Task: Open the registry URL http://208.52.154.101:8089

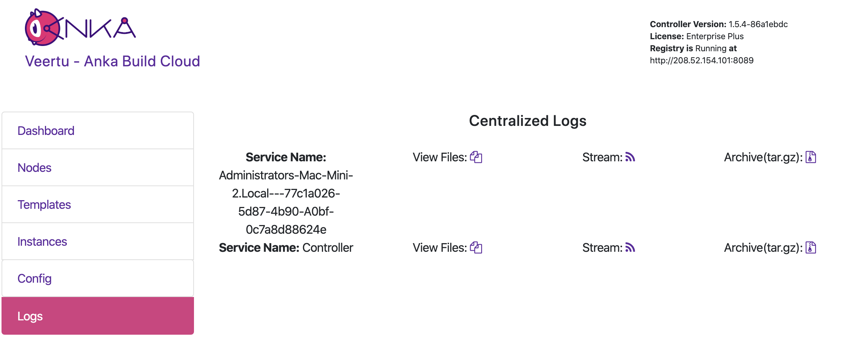Action: [x=701, y=60]
